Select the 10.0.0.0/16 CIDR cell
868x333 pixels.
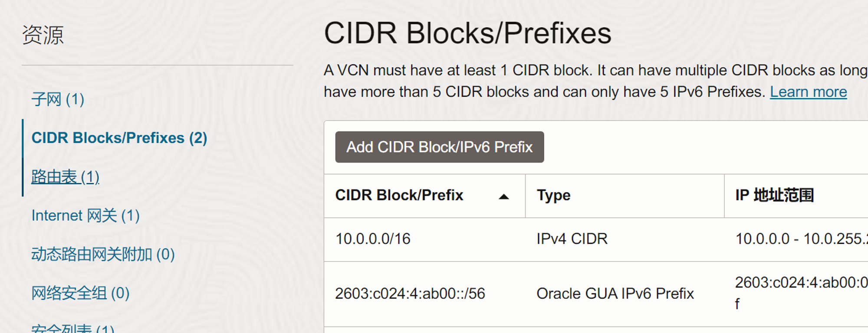373,239
